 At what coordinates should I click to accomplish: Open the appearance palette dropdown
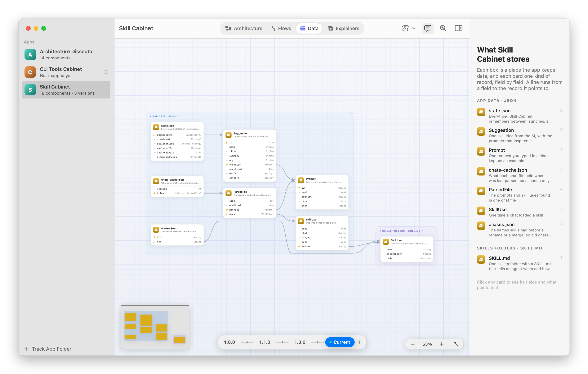coord(408,28)
